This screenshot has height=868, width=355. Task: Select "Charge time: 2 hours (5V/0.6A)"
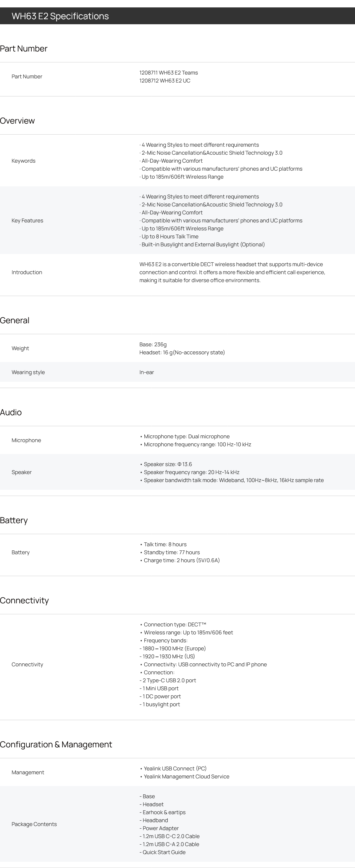coord(180,561)
